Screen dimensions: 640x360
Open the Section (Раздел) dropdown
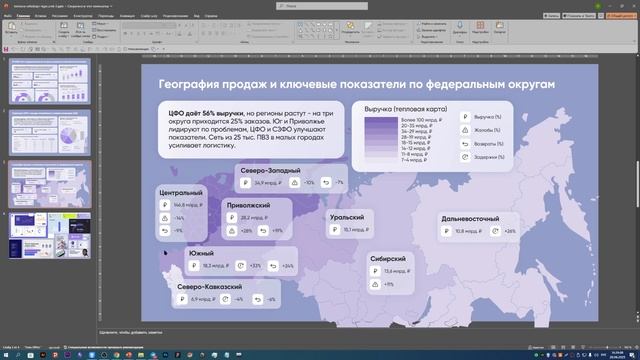click(x=100, y=36)
